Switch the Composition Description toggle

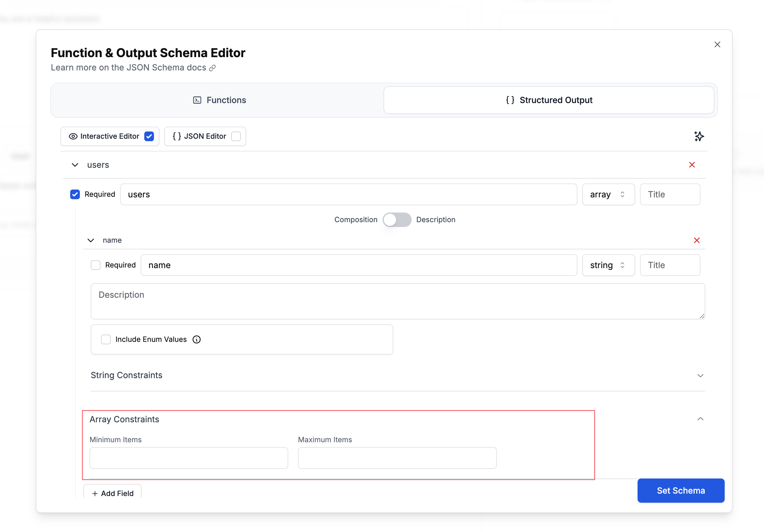(x=397, y=219)
